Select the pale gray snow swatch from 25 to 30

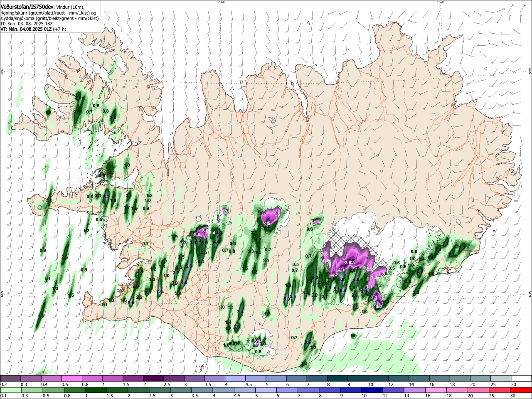[x=501, y=378]
